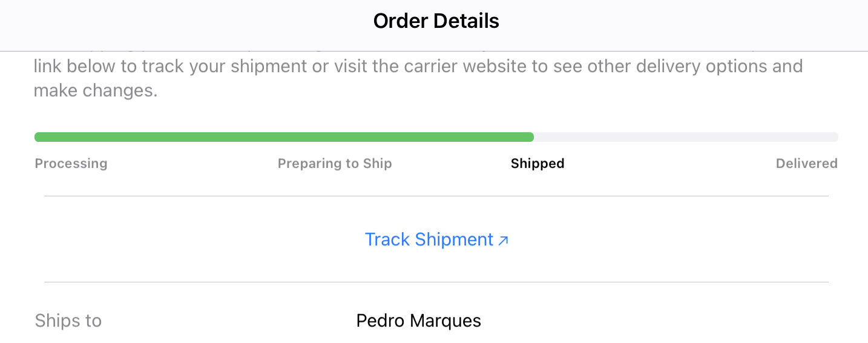868x343 pixels.
Task: Click the far right end of progress track
Action: [834, 137]
